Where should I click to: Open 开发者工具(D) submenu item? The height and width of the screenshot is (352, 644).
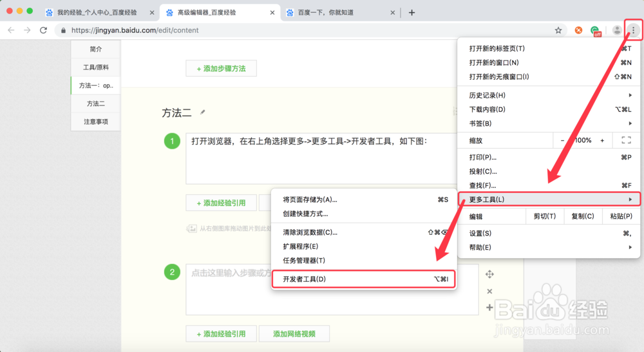[363, 279]
